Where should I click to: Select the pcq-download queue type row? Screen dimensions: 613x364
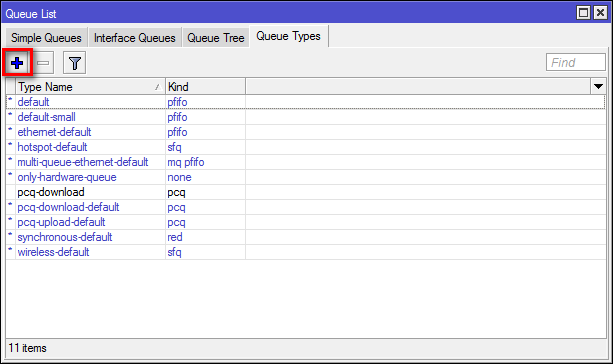tap(306, 192)
